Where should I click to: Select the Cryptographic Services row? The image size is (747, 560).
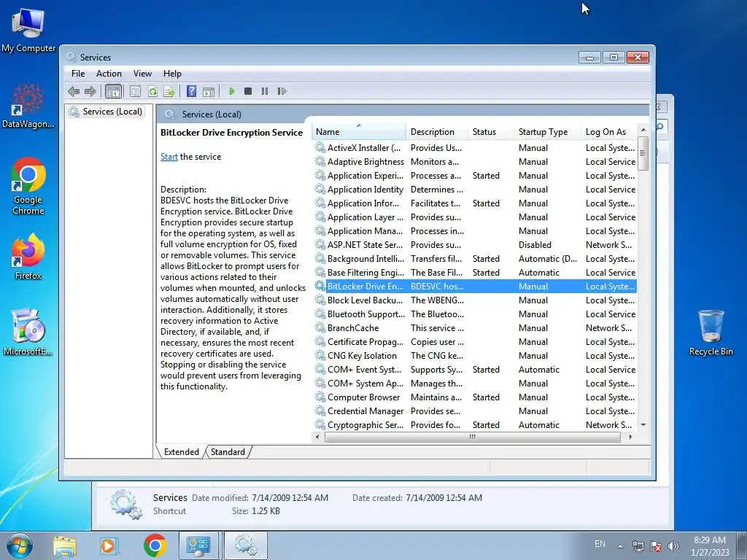(475, 425)
